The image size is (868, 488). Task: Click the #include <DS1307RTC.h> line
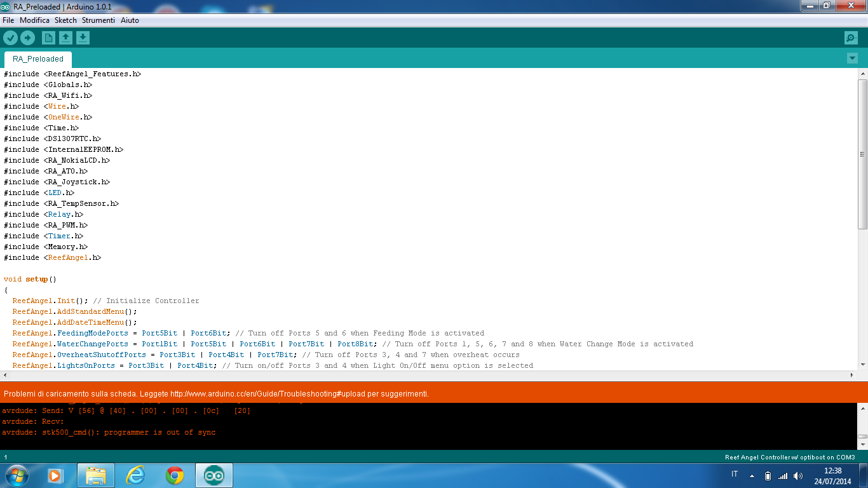point(52,139)
